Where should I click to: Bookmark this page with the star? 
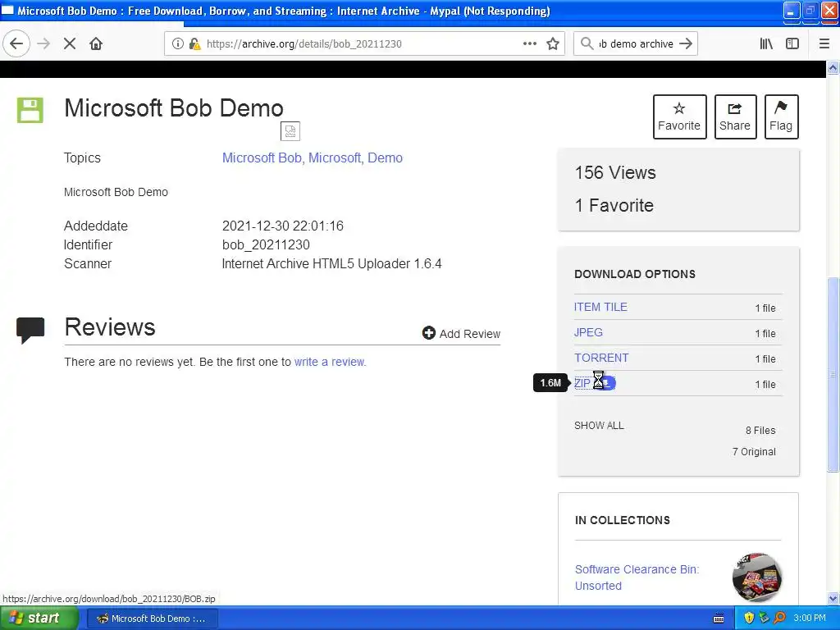[553, 44]
